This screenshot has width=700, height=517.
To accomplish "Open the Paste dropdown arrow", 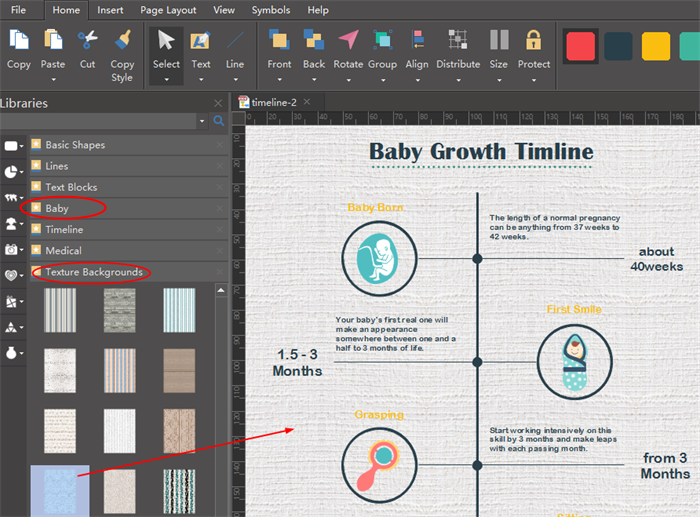I will (53, 79).
